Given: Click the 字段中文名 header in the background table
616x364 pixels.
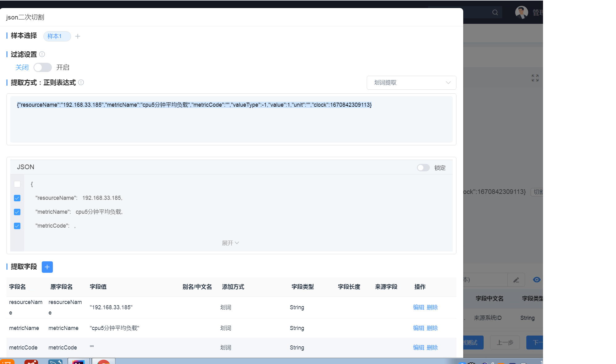Looking at the screenshot, I should 490,299.
